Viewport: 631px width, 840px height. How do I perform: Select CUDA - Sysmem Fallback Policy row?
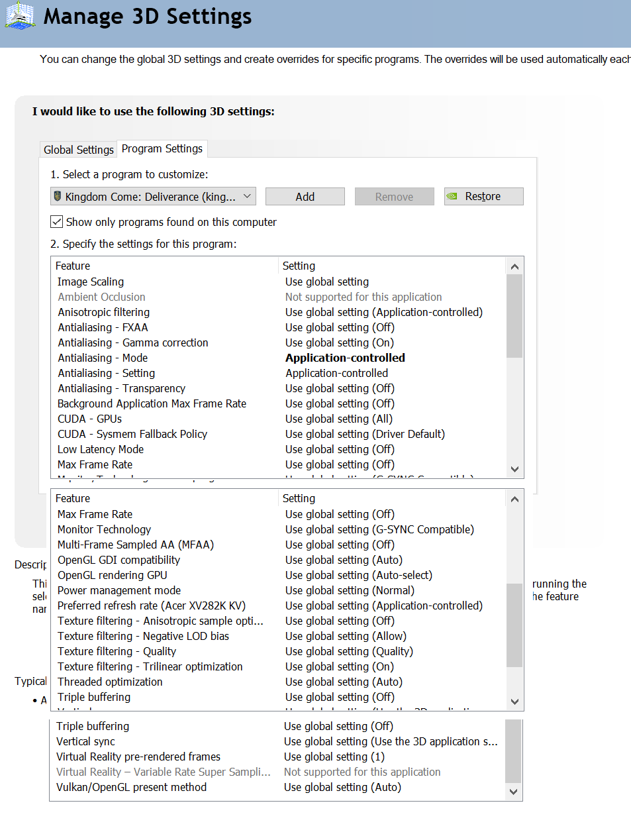(x=279, y=434)
